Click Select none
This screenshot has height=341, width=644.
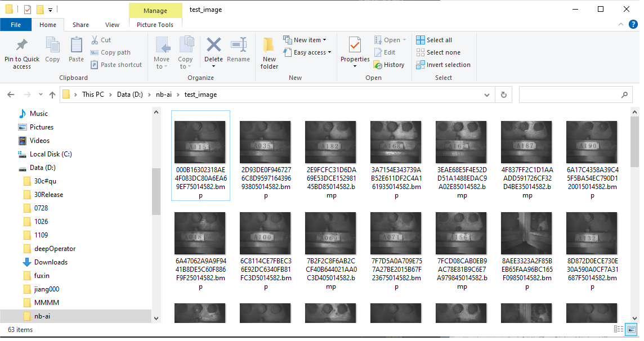(438, 52)
